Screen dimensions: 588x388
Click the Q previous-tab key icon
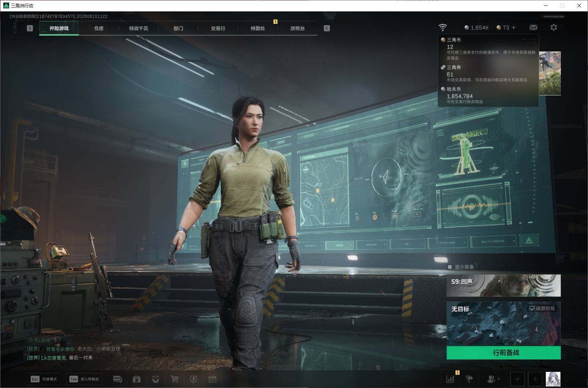click(30, 28)
